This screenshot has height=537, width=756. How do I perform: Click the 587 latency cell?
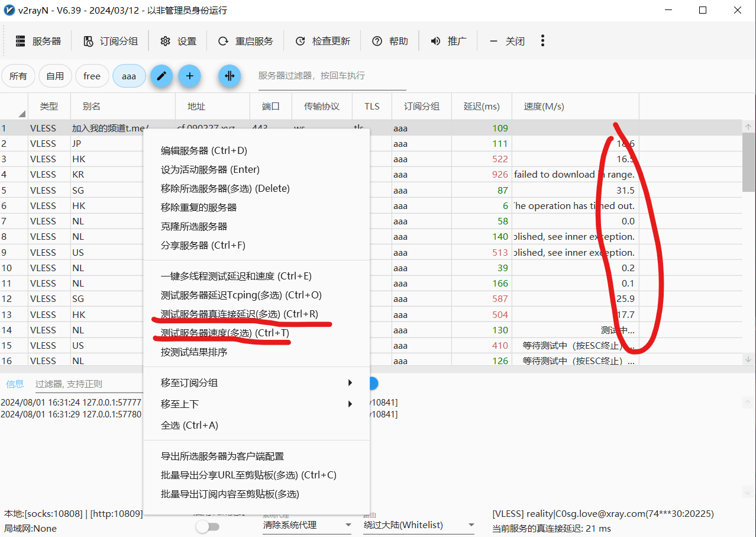click(482, 299)
